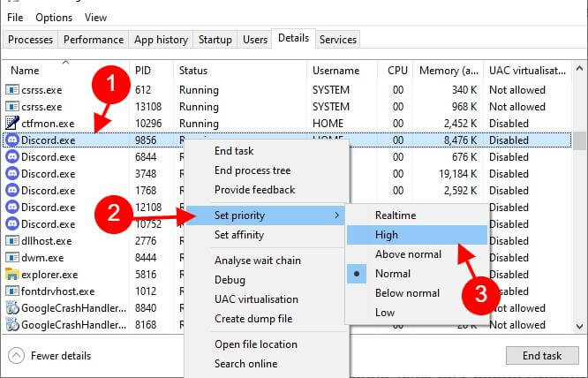Click the csrss.exe icon for PID 612
This screenshot has height=378, width=588.
(12, 90)
